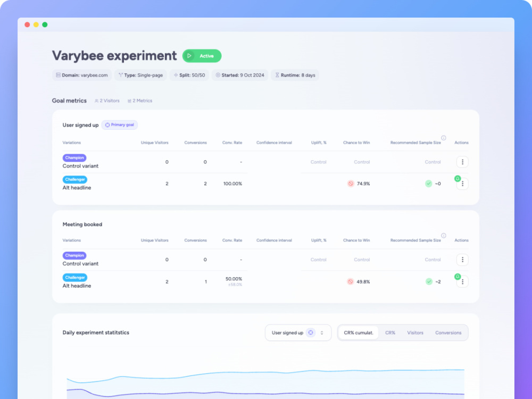This screenshot has width=532, height=399.
Task: Click the Domain: varybee.com chip
Action: pyautogui.click(x=82, y=76)
